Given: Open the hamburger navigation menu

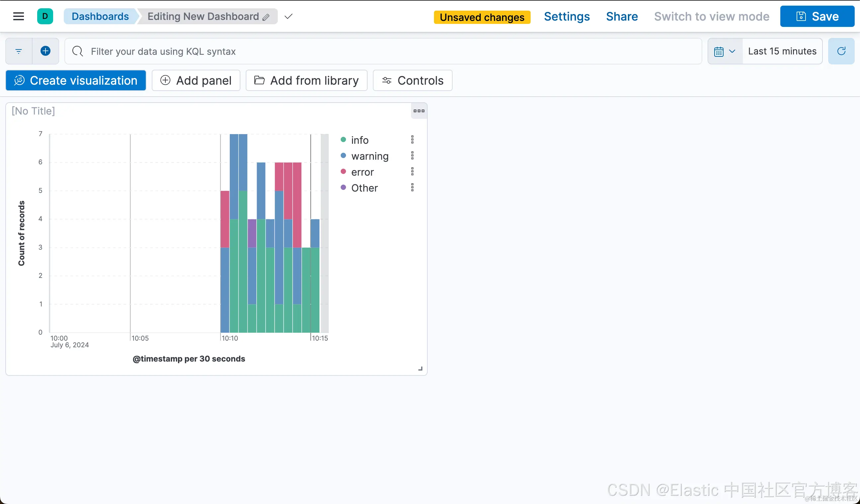Looking at the screenshot, I should click(x=19, y=16).
